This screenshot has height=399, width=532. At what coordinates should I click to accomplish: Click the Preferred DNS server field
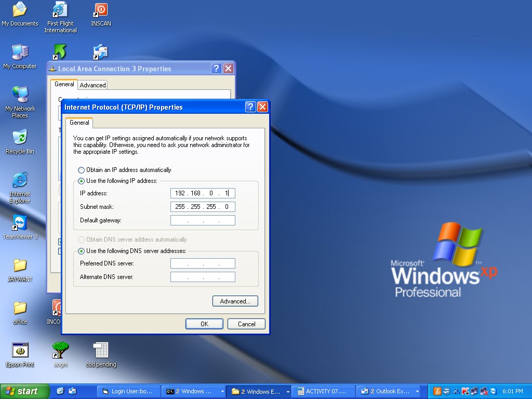tap(203, 263)
